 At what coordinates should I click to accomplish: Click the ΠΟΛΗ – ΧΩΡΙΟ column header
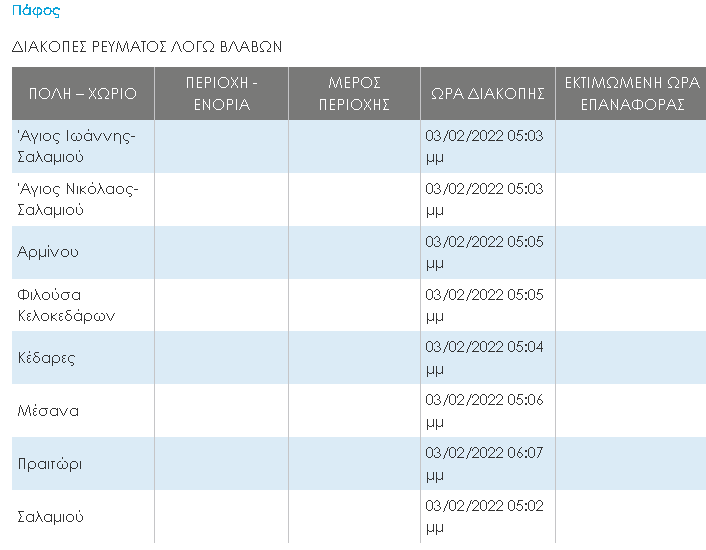(x=83, y=94)
